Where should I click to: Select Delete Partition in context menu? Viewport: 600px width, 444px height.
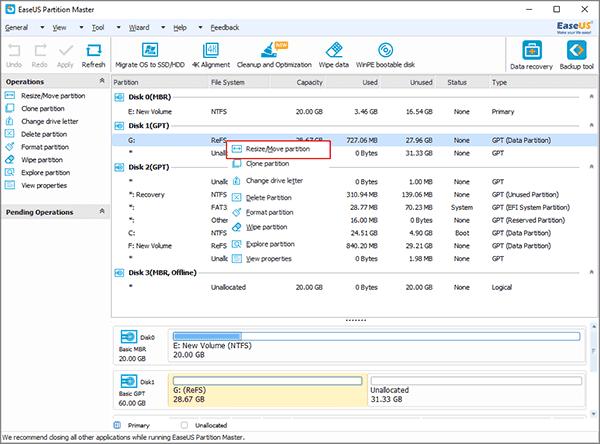point(269,197)
